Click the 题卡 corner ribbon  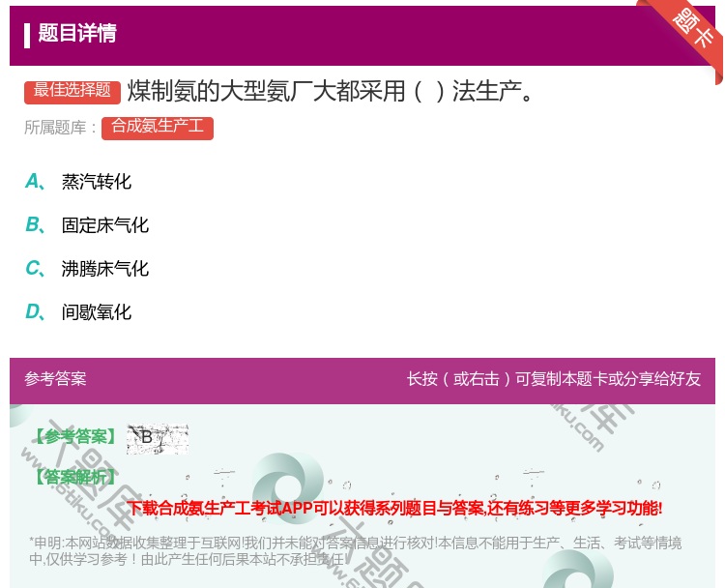693,29
